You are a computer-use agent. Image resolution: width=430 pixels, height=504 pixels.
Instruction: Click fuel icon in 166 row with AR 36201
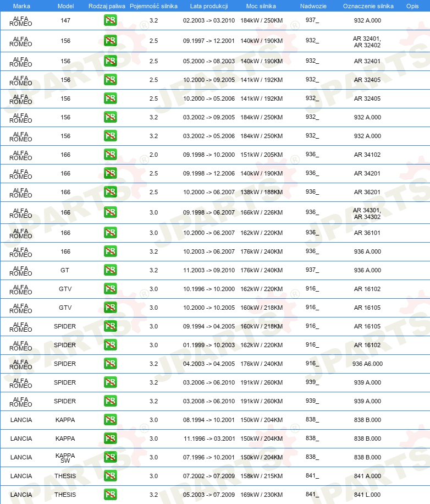tap(110, 192)
